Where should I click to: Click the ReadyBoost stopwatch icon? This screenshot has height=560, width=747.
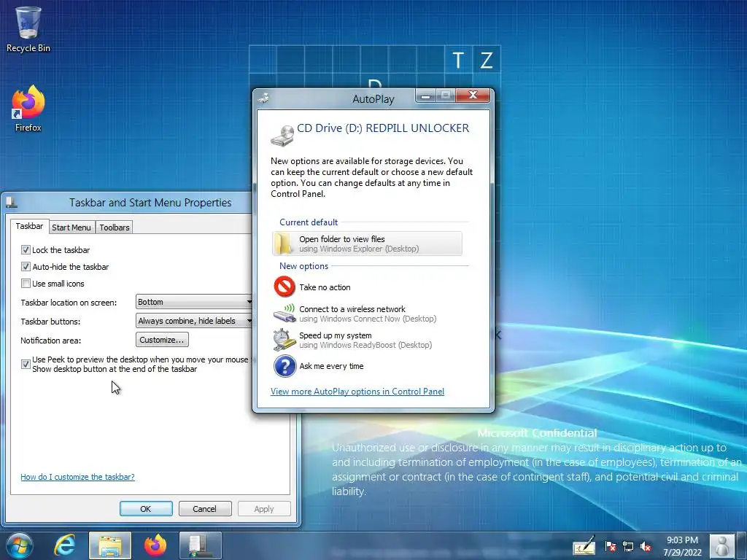(x=285, y=340)
